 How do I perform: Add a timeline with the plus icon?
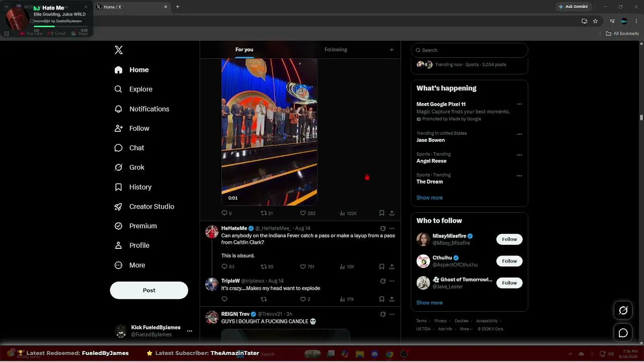tap(391, 50)
